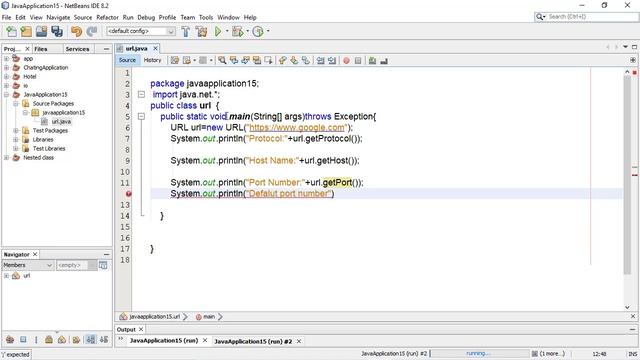Open the Source menu
This screenshot has height=360, width=640.
point(83,18)
